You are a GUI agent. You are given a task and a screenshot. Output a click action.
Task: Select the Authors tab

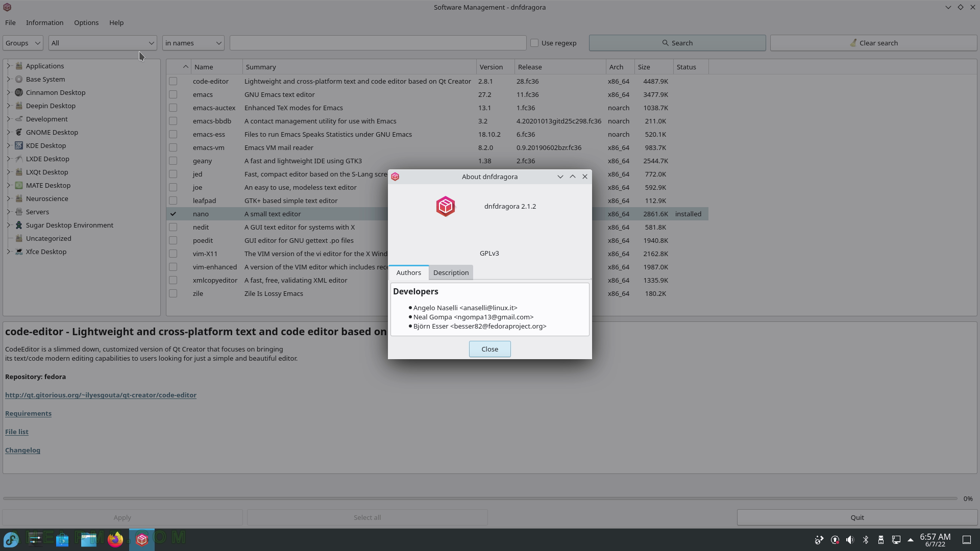[x=409, y=272]
